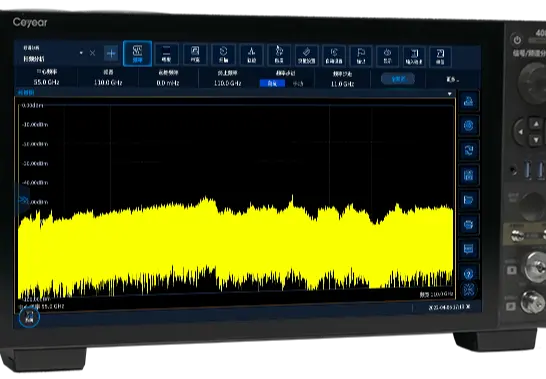The width and height of the screenshot is (546, 379).
Task: Click the top icon in the right sidebar
Action: [469, 101]
